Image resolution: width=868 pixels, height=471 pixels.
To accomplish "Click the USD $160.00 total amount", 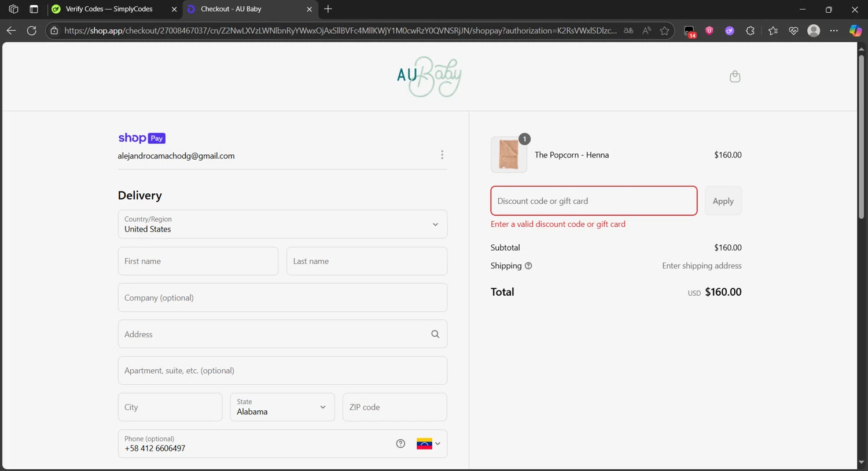I will (x=715, y=292).
